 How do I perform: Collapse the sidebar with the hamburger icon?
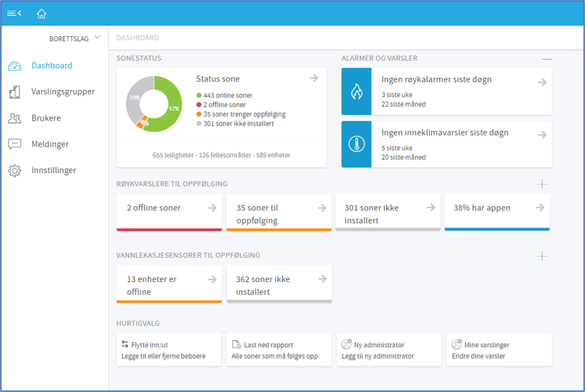coord(14,13)
